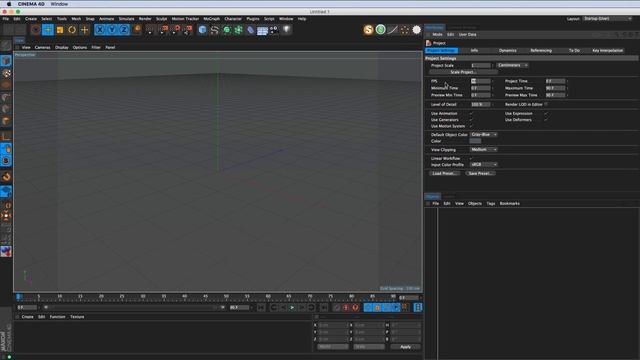Switch to the Key Interpolation tab
Image resolution: width=640 pixels, height=360 pixels.
(x=608, y=51)
